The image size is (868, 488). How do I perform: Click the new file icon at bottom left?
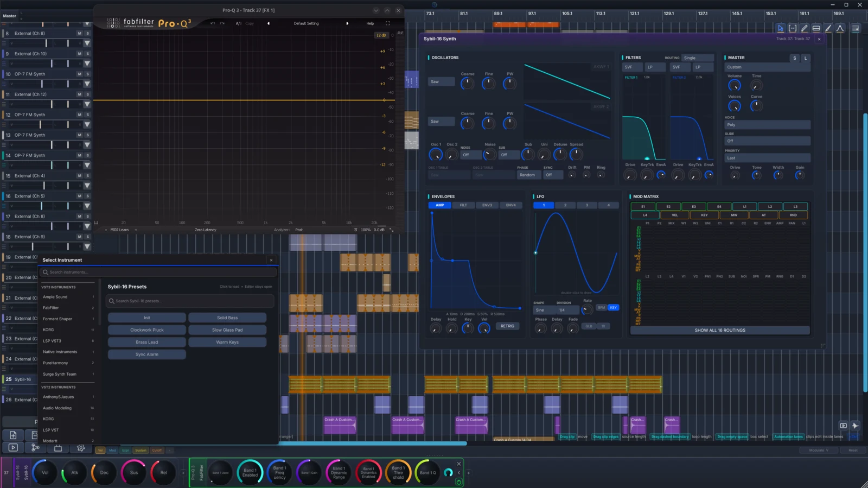tap(13, 435)
